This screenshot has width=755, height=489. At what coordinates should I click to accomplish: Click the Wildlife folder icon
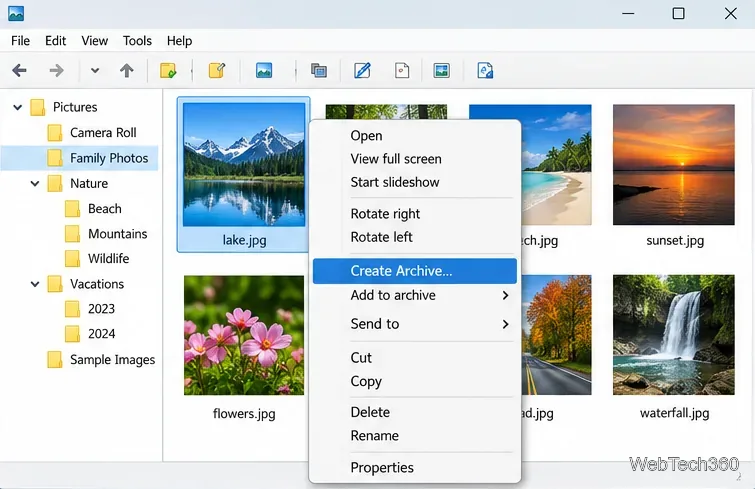[x=72, y=258]
